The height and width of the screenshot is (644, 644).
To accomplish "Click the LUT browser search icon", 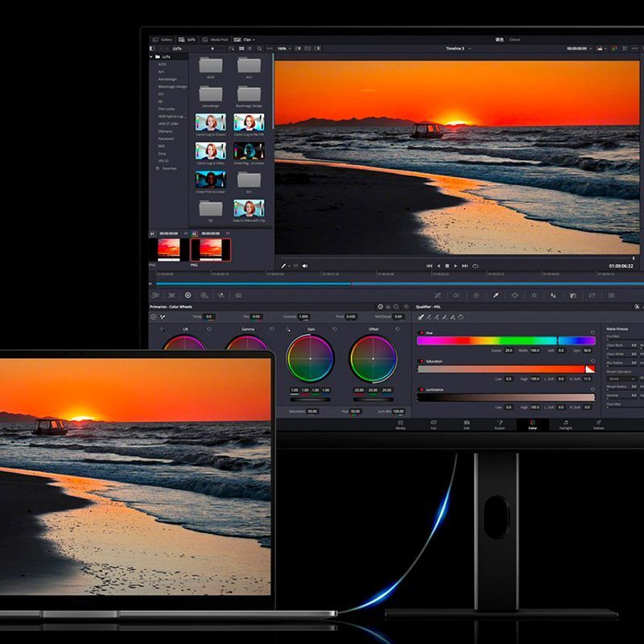I will pyautogui.click(x=259, y=48).
